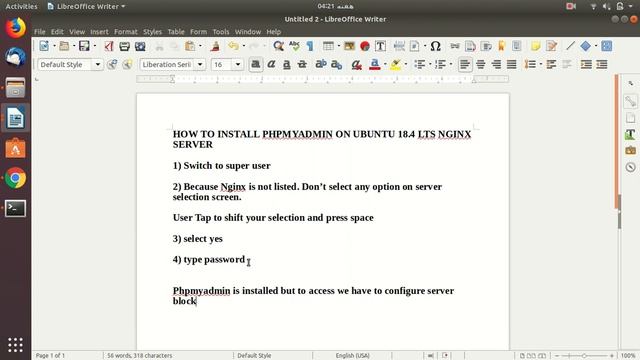Image resolution: width=640 pixels, height=360 pixels.
Task: Set justified paragraph alignment
Action: pos(511,64)
